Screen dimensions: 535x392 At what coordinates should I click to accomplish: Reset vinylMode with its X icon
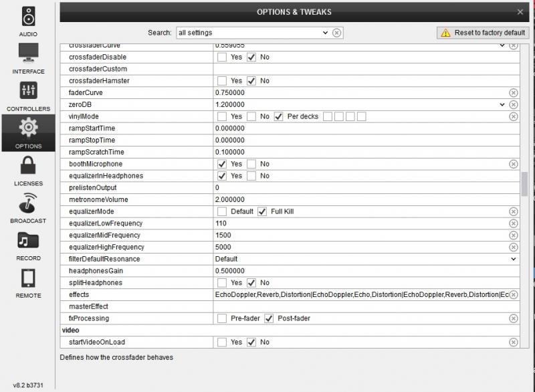513,116
